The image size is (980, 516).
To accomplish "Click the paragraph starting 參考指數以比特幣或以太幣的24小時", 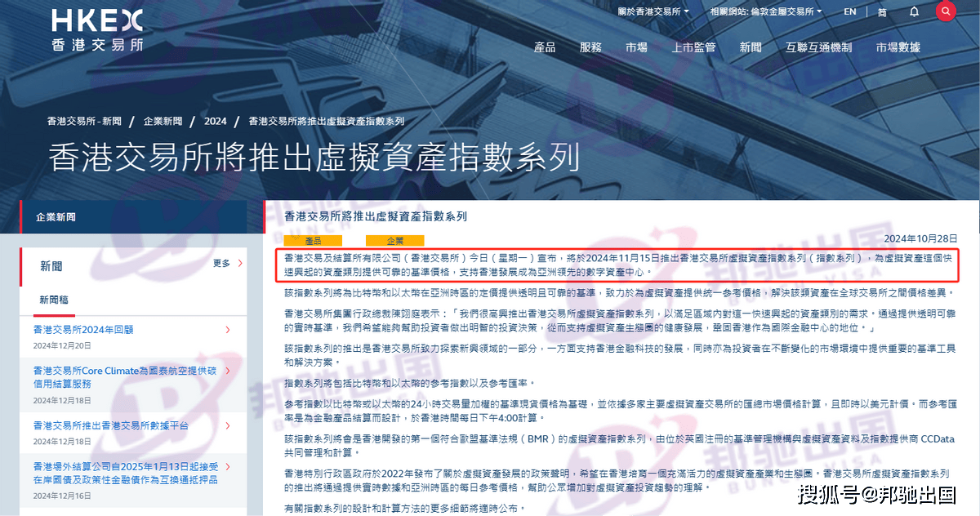I will click(x=620, y=411).
